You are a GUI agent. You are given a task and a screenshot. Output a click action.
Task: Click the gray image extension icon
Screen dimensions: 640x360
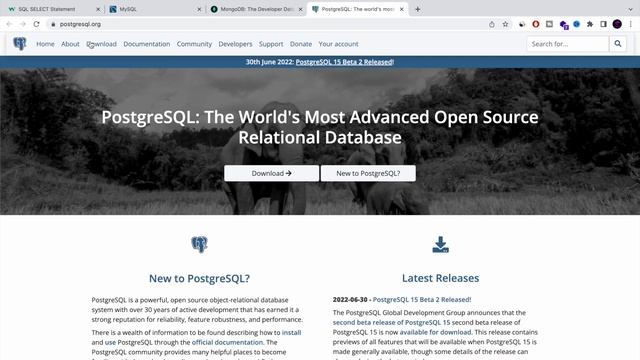pyautogui.click(x=549, y=24)
